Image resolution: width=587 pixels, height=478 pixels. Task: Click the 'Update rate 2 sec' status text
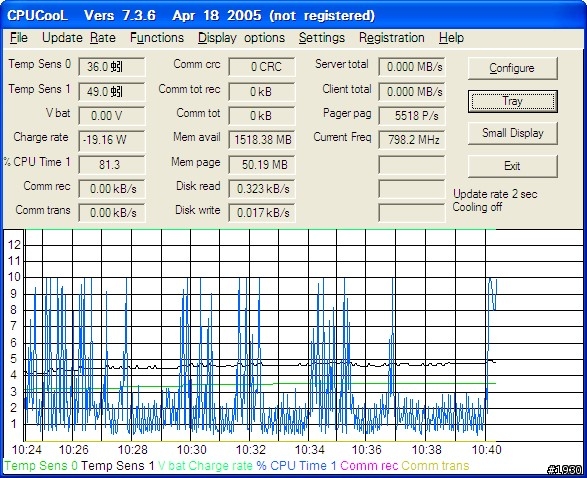click(x=495, y=194)
